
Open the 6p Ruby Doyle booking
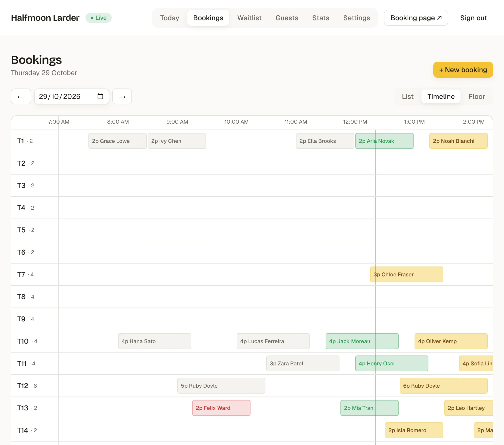point(444,386)
